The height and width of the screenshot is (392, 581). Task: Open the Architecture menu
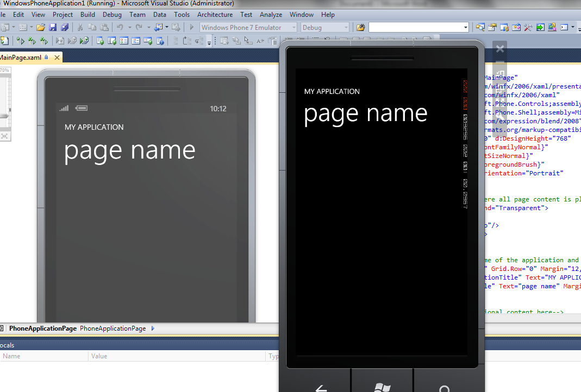215,15
